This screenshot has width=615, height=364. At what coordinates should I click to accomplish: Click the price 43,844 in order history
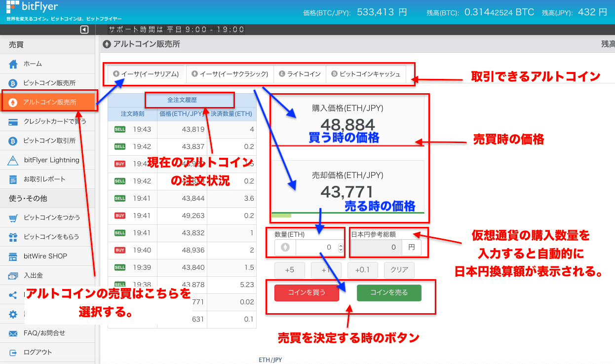pos(193,198)
